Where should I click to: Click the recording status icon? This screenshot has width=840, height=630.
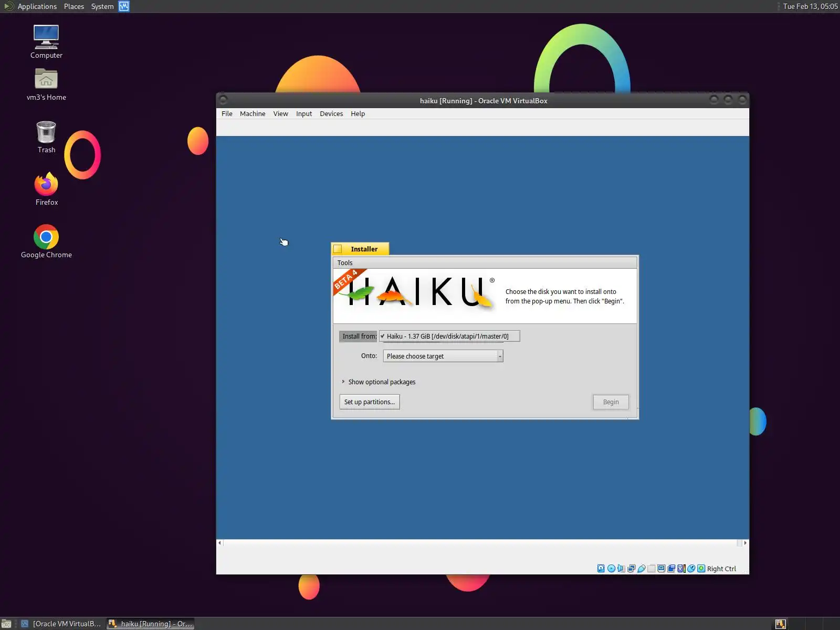pyautogui.click(x=671, y=569)
